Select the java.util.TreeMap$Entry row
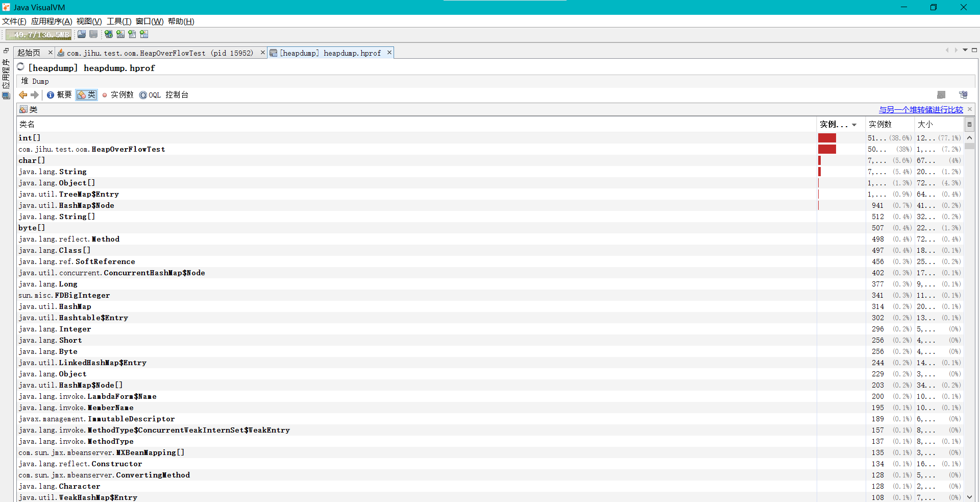The height and width of the screenshot is (502, 980). coord(490,194)
